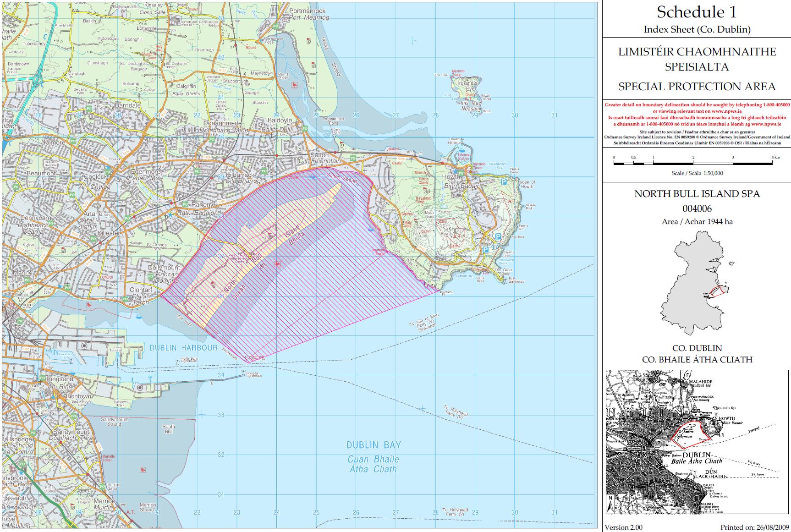Click 'Area / Achar 1944 ha' text
The height and width of the screenshot is (532, 791).
coord(697,222)
